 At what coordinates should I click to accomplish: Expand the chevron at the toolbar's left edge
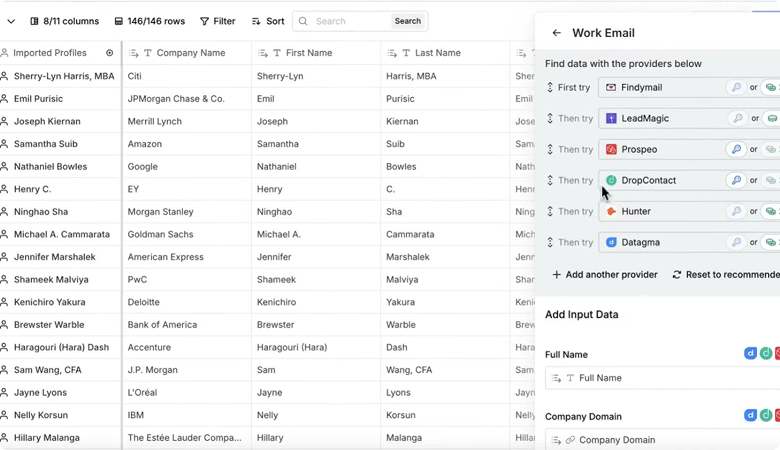click(11, 21)
